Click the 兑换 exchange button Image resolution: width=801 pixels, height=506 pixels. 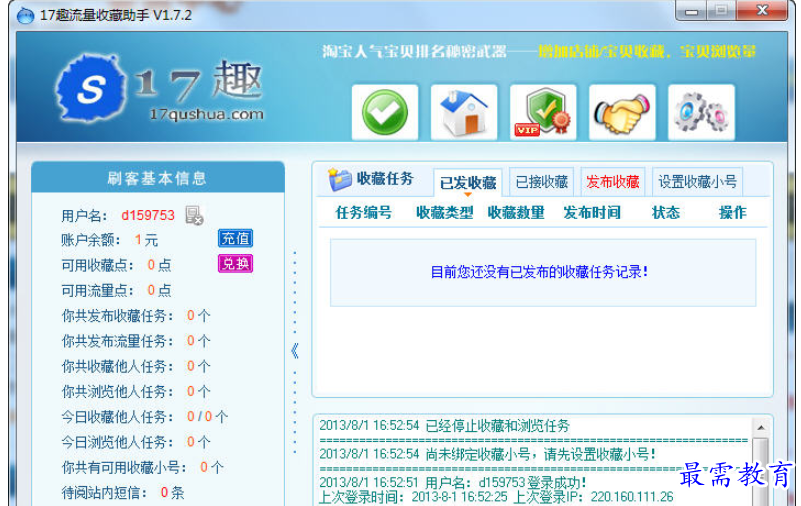pos(235,263)
